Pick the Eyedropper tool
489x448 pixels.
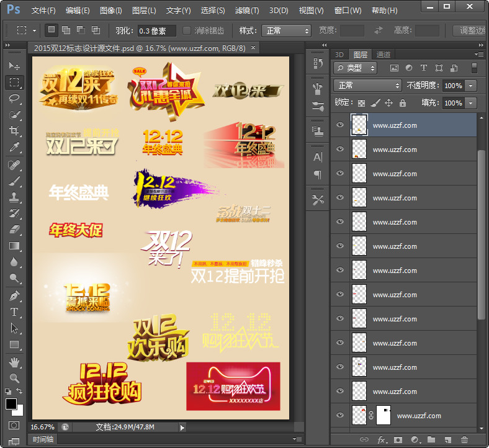(14, 147)
